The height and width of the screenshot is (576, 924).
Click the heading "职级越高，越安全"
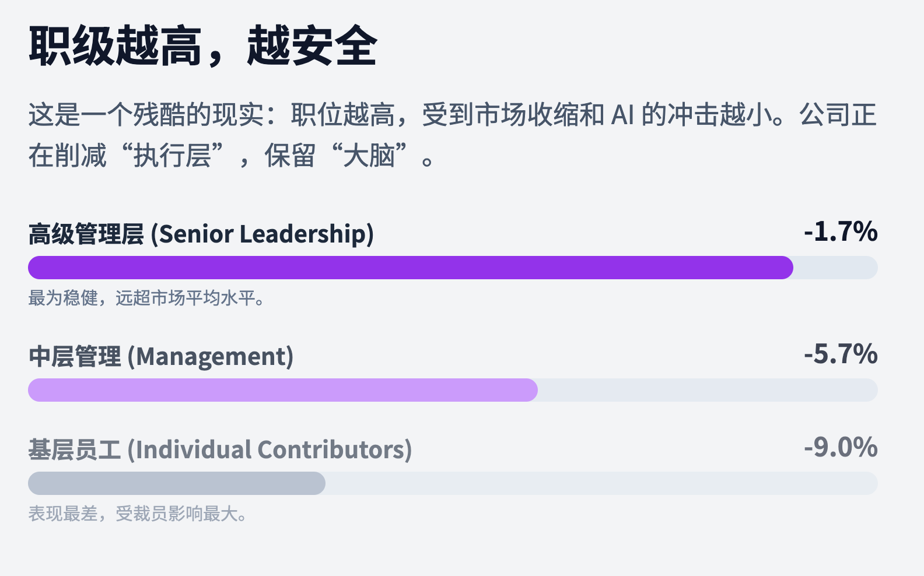click(203, 47)
